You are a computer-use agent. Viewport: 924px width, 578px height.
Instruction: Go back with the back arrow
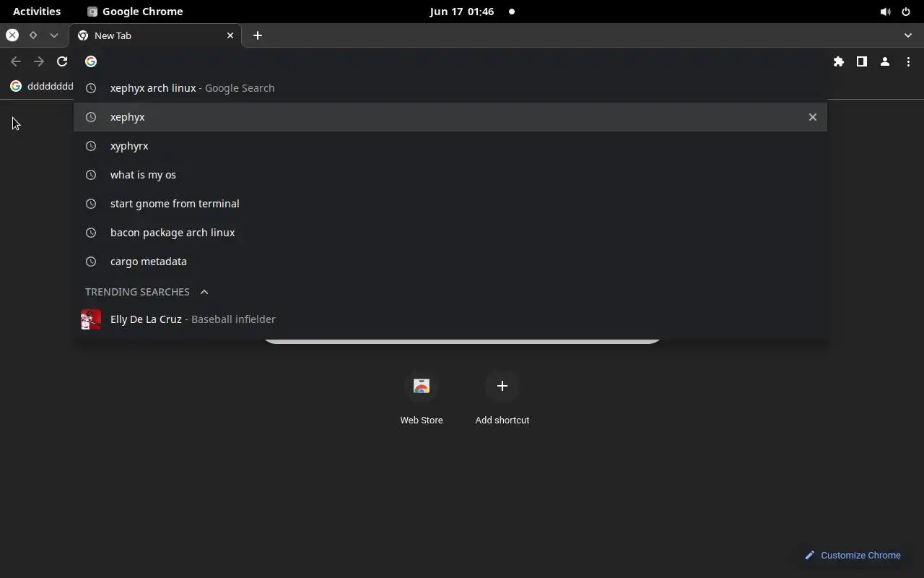[x=16, y=61]
